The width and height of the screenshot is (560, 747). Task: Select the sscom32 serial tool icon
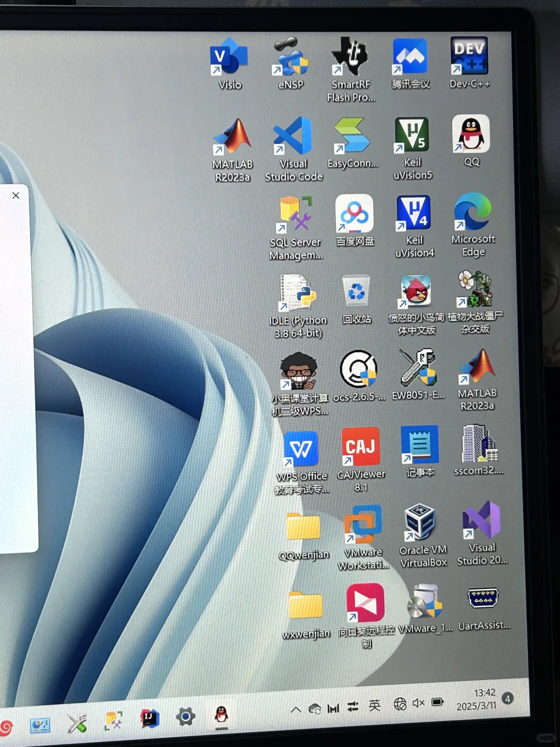479,450
